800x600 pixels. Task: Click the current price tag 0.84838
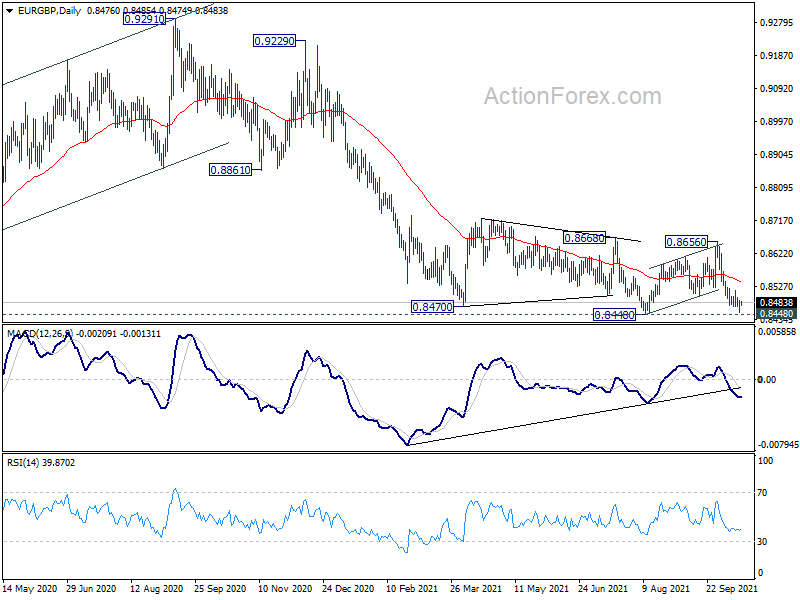776,303
